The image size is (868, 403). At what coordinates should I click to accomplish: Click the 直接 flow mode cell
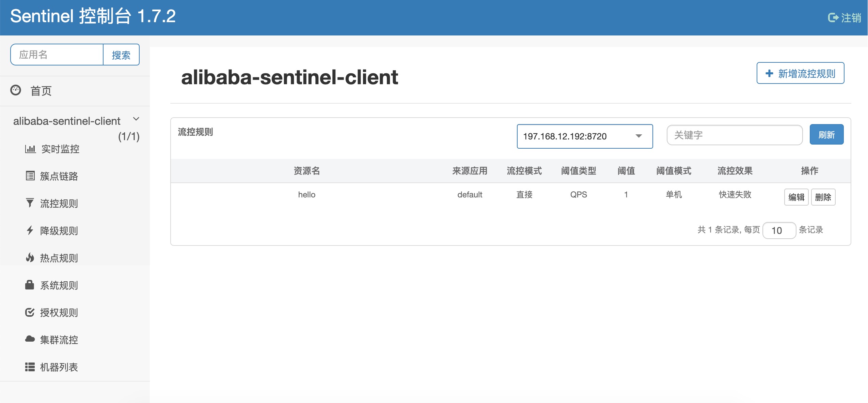click(x=524, y=194)
